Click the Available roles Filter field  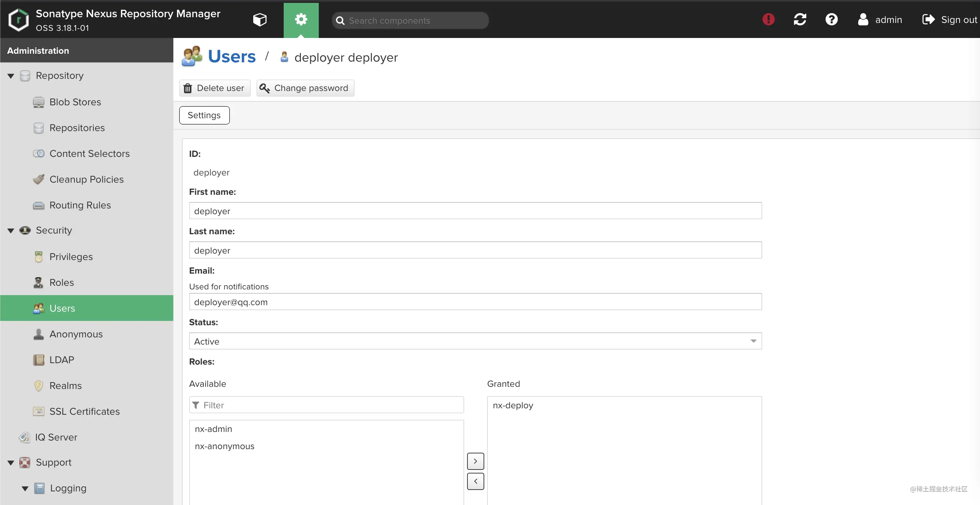click(x=326, y=405)
